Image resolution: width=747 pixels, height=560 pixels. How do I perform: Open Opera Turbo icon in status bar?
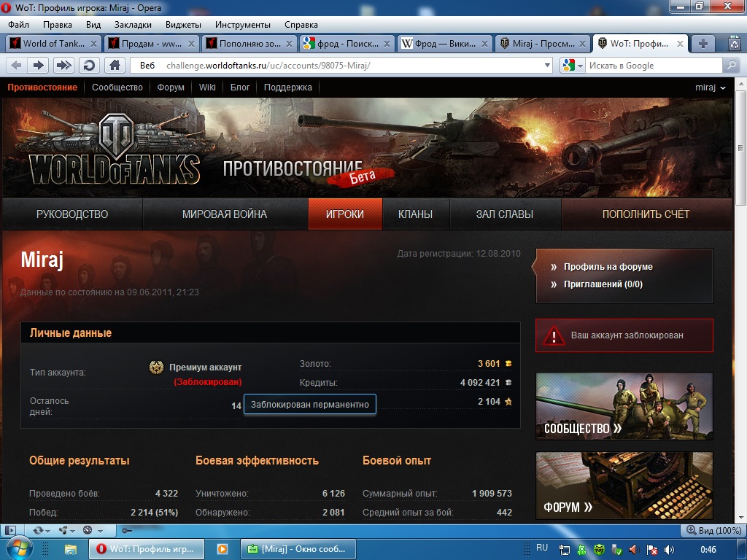88,530
